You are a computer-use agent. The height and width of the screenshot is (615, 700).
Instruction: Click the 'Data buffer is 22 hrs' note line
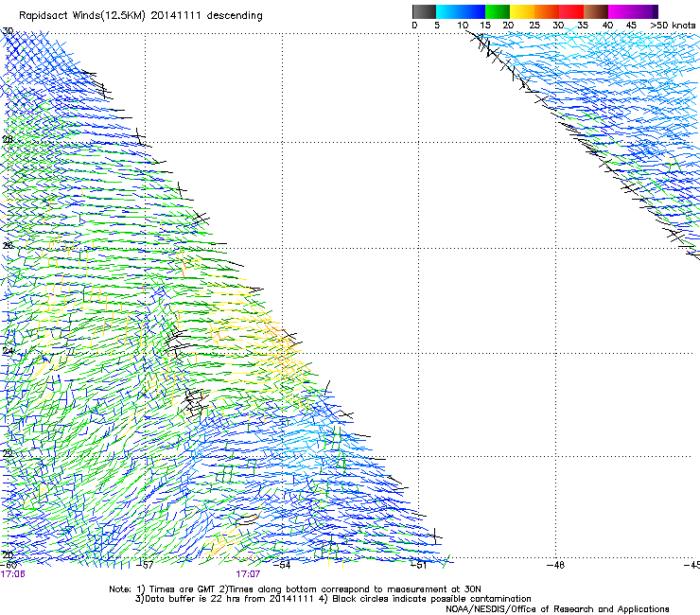point(333,599)
